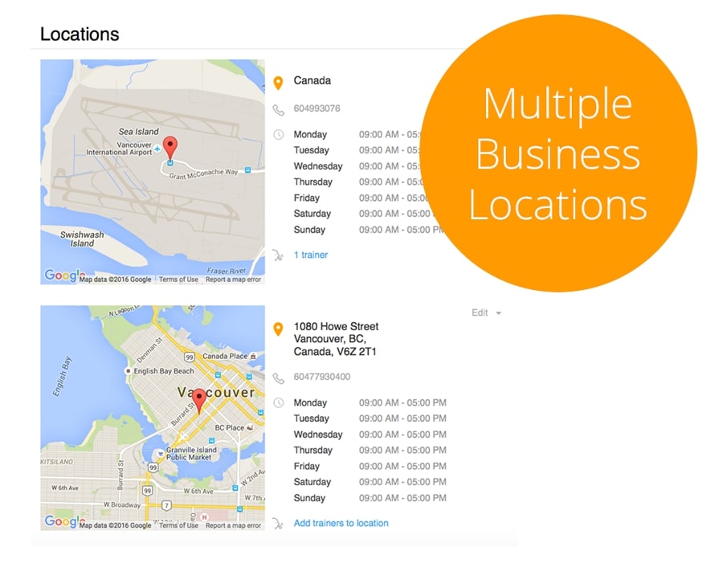Click the location pin beside 1080 Howe Street
This screenshot has width=723, height=588.
[x=279, y=328]
